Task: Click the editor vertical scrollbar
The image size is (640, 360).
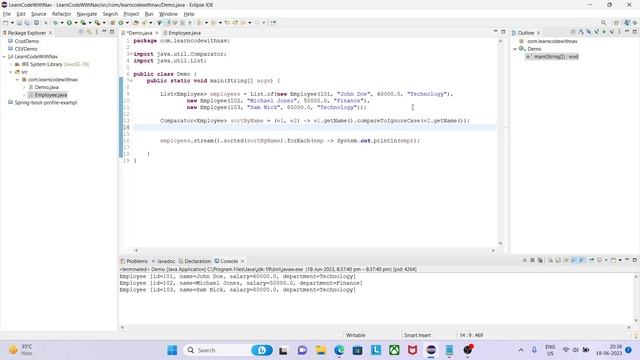Action: (x=500, y=142)
